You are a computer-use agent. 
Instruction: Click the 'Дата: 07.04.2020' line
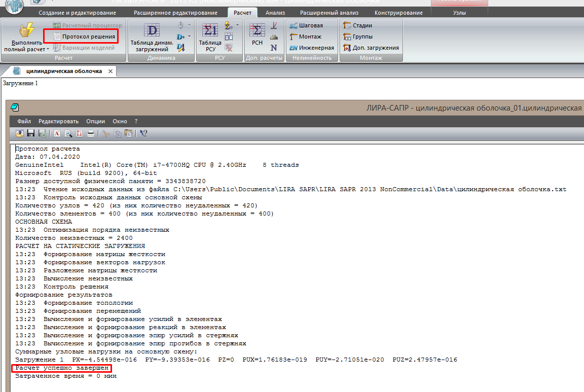[x=47, y=157]
